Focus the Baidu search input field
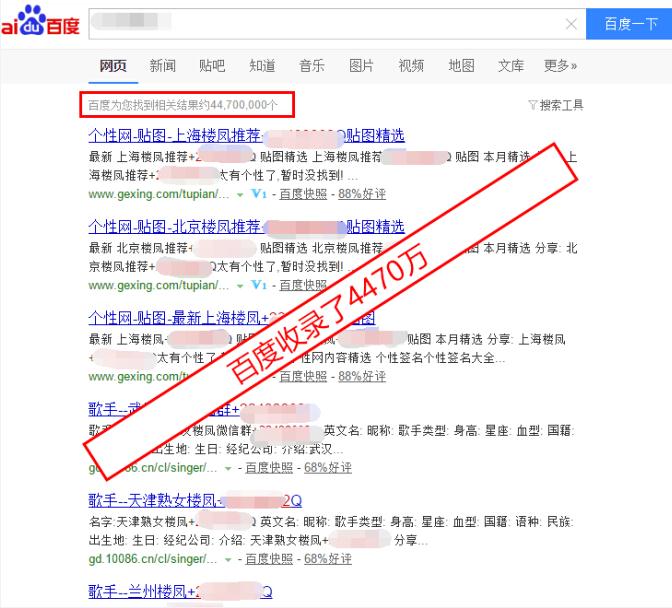Image resolution: width=672 pixels, height=608 pixels. point(320,24)
